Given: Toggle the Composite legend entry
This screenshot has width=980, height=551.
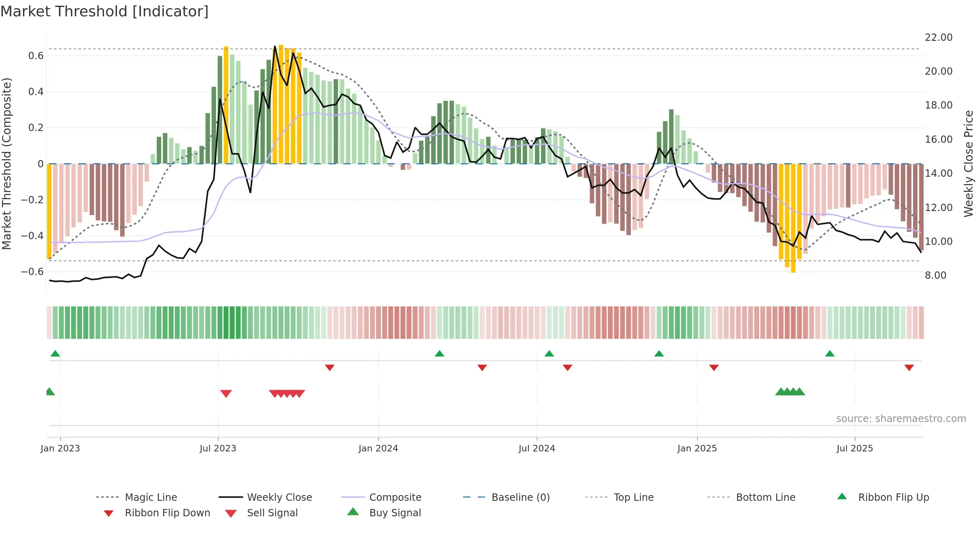Looking at the screenshot, I should [x=381, y=497].
